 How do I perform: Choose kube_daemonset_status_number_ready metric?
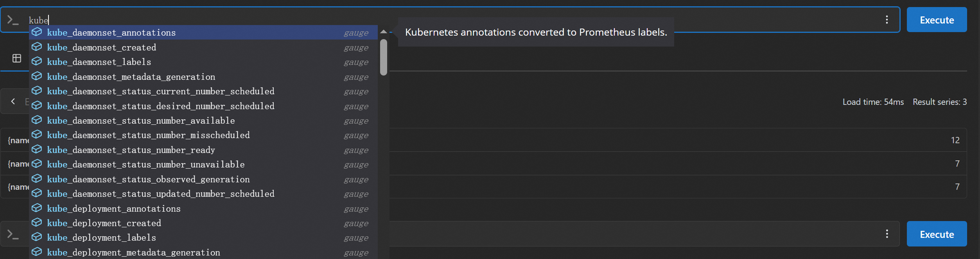click(x=131, y=150)
